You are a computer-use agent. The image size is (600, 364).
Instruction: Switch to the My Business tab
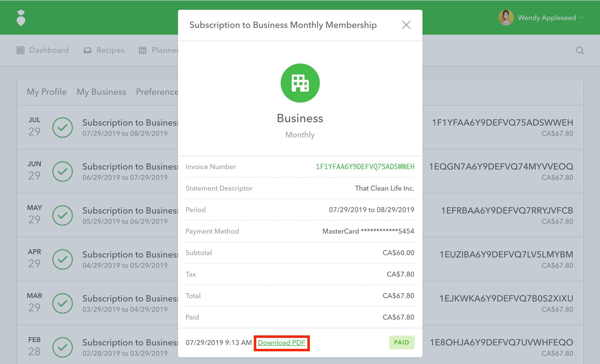[101, 92]
